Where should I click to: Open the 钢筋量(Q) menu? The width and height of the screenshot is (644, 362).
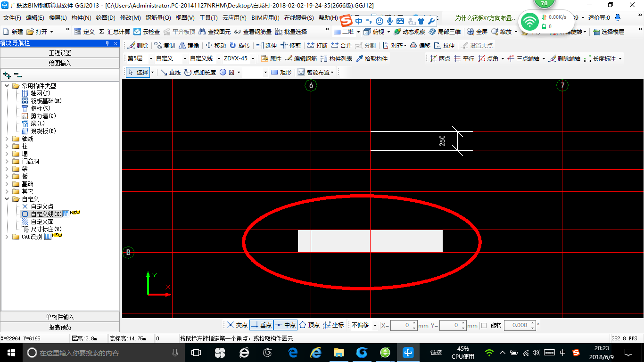click(x=158, y=18)
